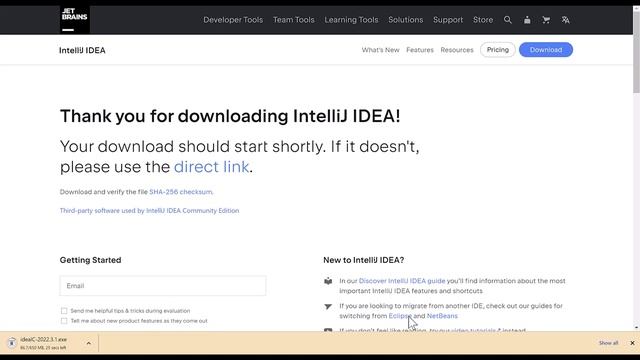Open the Team Tools menu

pos(293,20)
